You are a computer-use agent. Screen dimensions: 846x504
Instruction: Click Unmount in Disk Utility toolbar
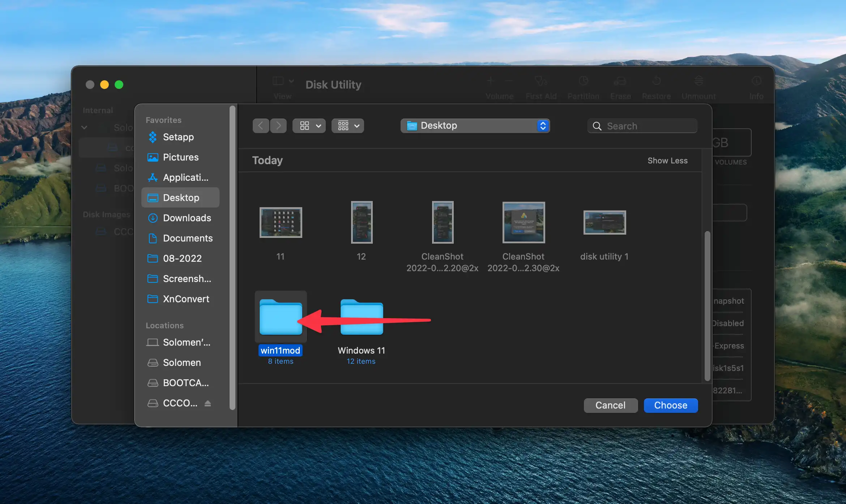click(698, 87)
